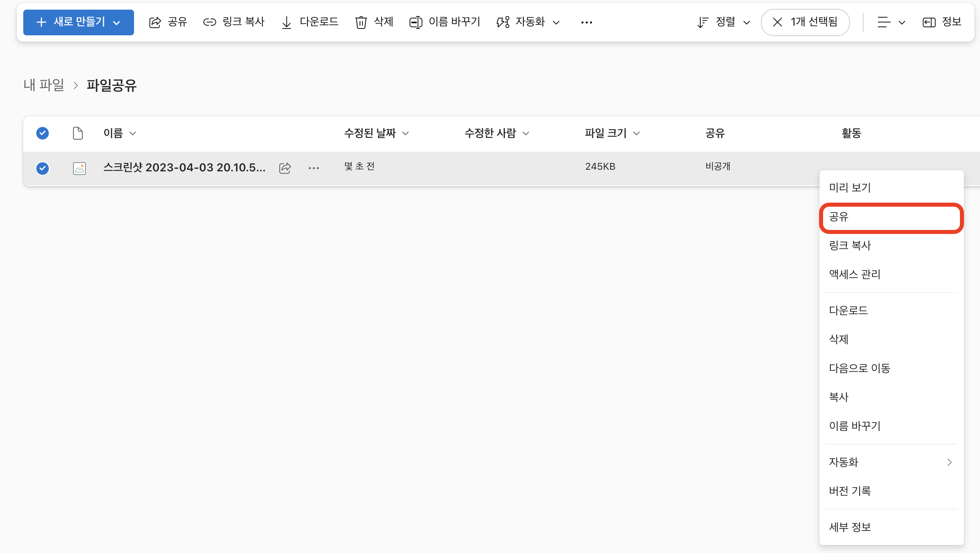Open the toolbar overflow three-dot menu
This screenshot has width=980, height=553.
[586, 22]
